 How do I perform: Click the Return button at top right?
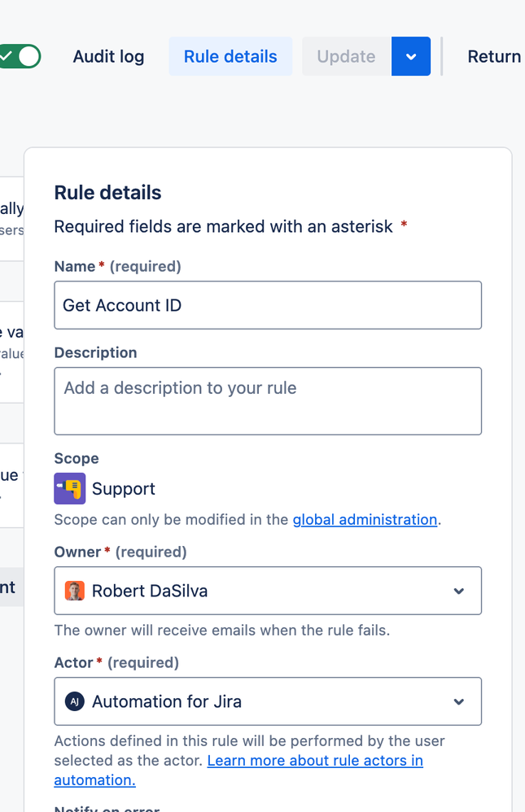[x=494, y=57]
